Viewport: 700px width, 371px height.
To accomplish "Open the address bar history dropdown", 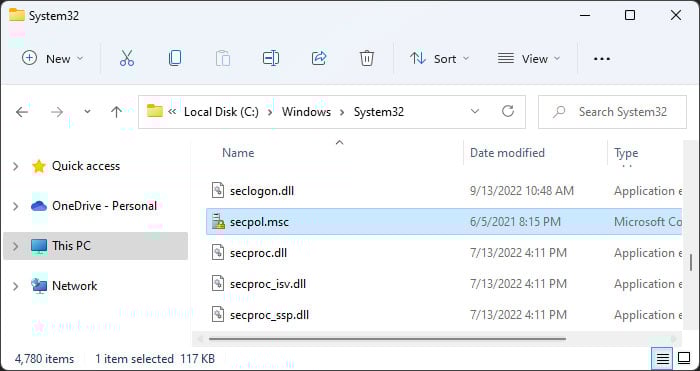I will pos(475,111).
